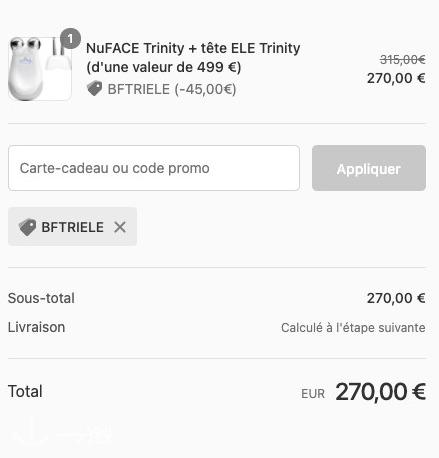Viewport: 439px width, 458px height.
Task: Click the Total label
Action: 25,391
